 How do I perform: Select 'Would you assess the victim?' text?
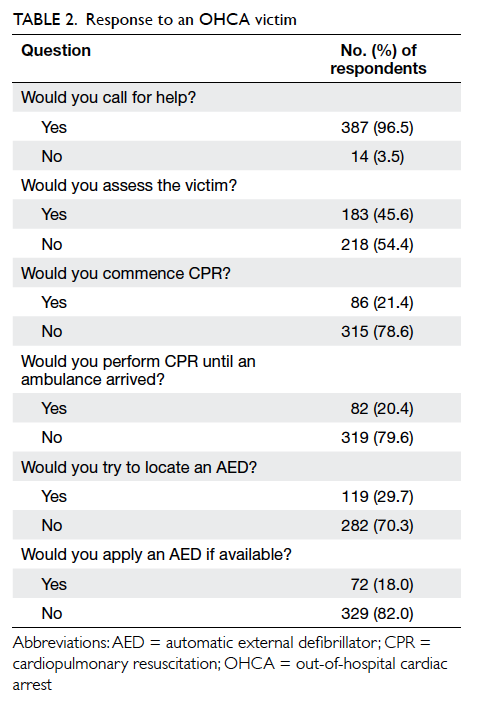coord(129,185)
